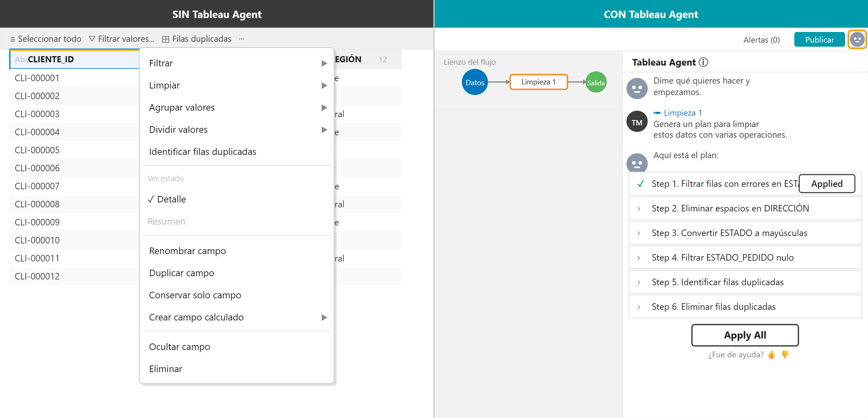Click the CLI-000010 cell
The image size is (868, 418).
(x=74, y=240)
